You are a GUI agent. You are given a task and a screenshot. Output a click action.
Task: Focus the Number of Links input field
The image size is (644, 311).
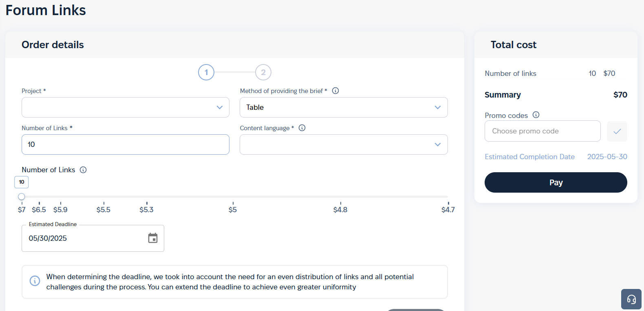click(x=126, y=144)
